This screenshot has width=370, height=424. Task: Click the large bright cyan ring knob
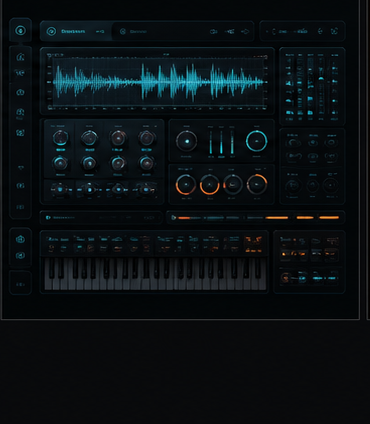pyautogui.click(x=257, y=141)
